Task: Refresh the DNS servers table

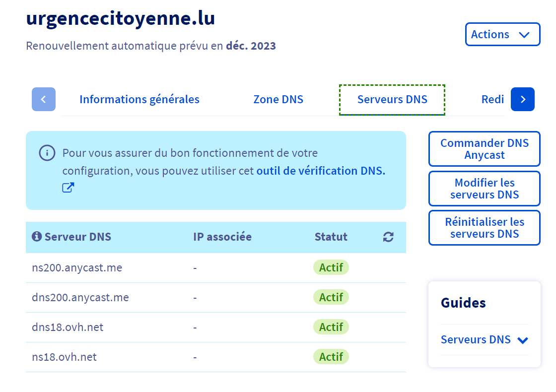Action: (x=388, y=237)
